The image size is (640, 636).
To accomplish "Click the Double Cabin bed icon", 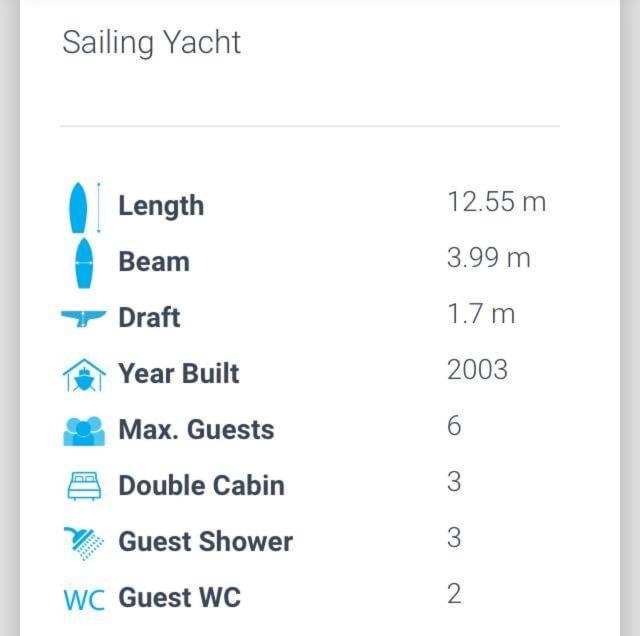I will [84, 486].
